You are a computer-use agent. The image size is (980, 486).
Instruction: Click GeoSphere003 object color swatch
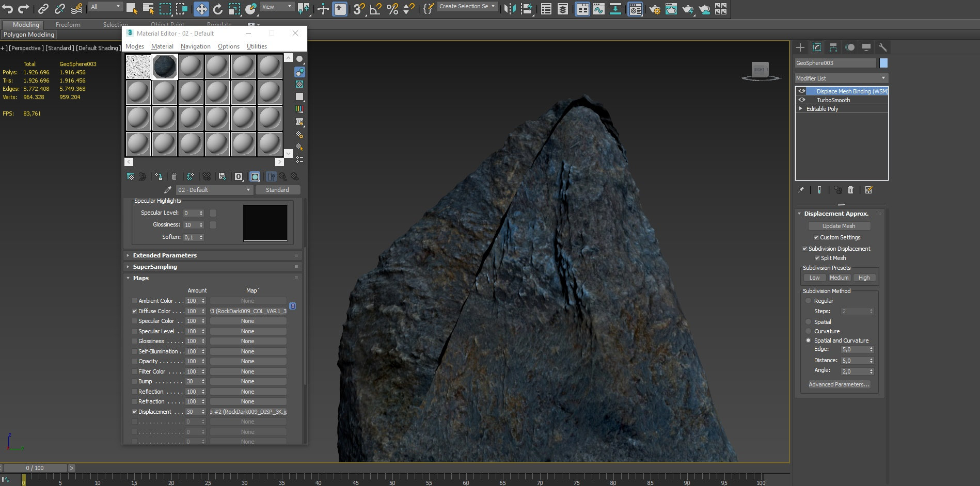click(x=883, y=63)
